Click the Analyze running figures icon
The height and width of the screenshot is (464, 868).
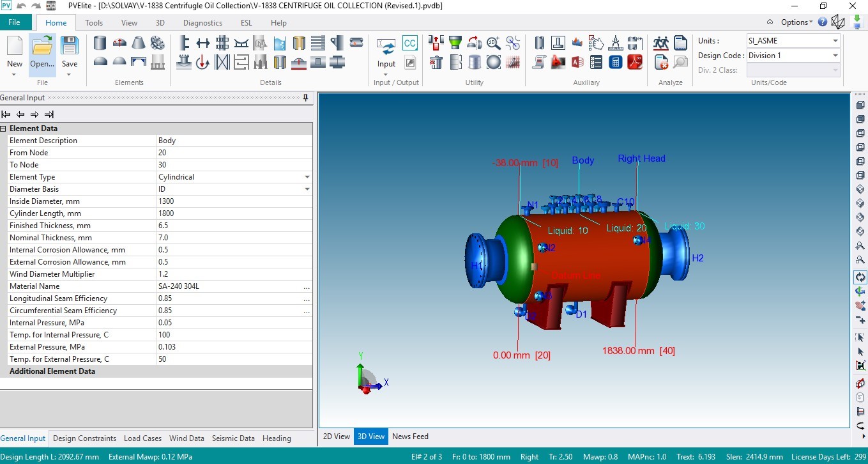[x=661, y=43]
